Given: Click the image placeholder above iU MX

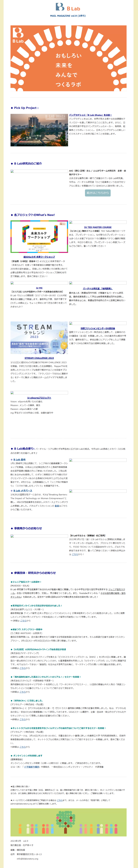Looking at the screenshot, I should (39, 283).
